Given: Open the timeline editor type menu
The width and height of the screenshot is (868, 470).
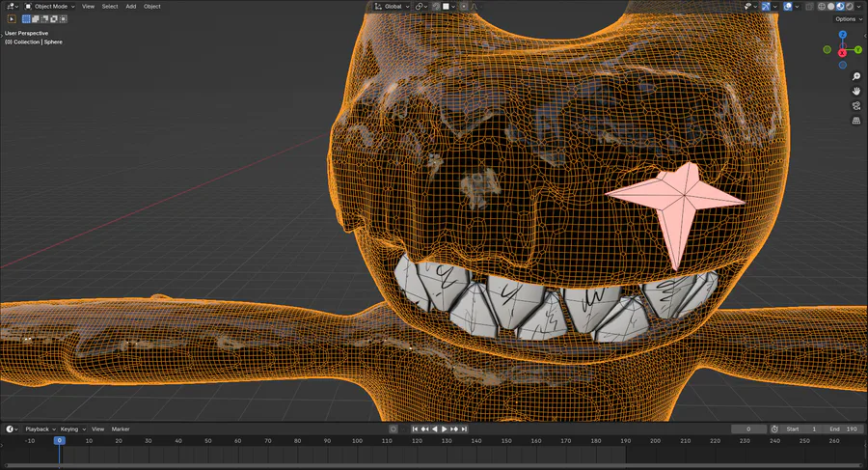Looking at the screenshot, I should (x=12, y=429).
